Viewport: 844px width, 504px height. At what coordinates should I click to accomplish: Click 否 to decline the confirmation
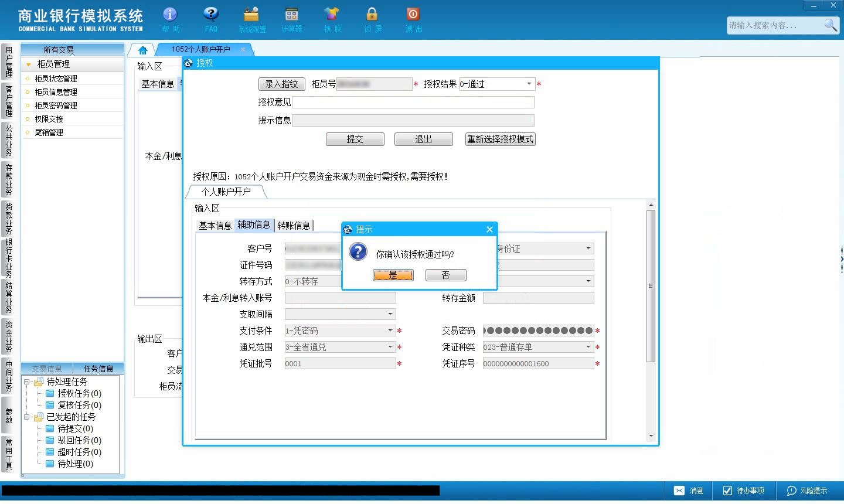pyautogui.click(x=445, y=275)
